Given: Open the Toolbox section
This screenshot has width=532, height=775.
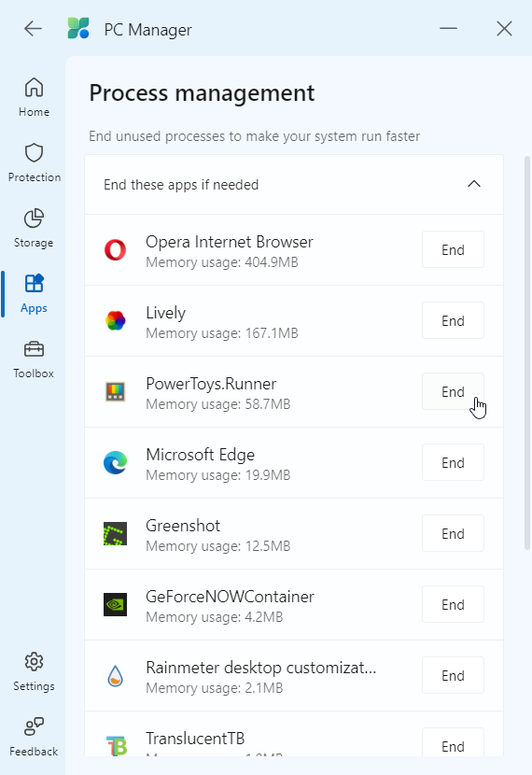Looking at the screenshot, I should pyautogui.click(x=34, y=359).
